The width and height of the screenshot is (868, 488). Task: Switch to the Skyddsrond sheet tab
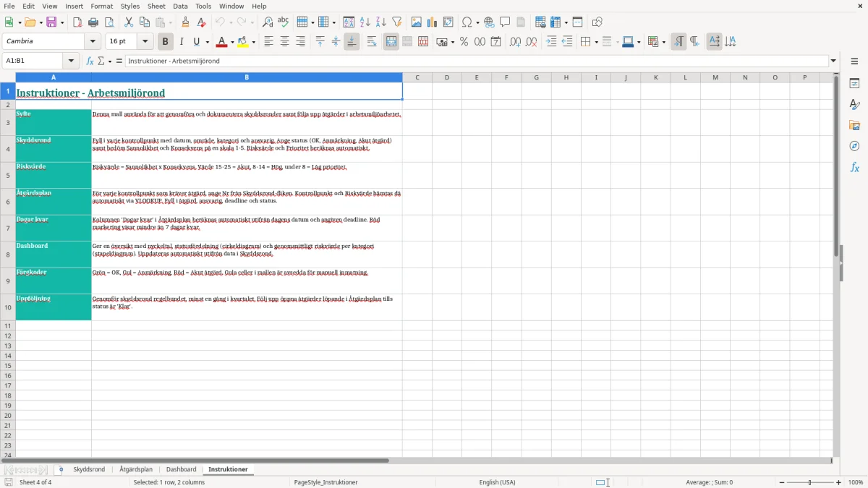[89, 470]
